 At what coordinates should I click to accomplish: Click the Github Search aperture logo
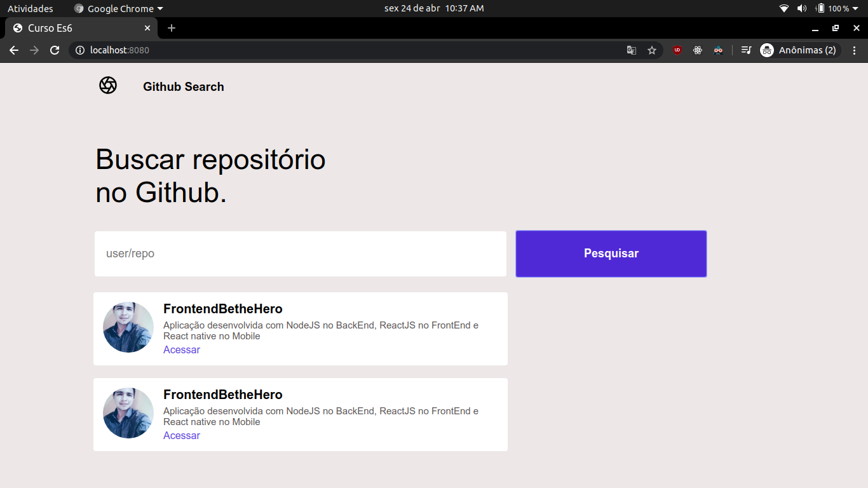point(108,86)
